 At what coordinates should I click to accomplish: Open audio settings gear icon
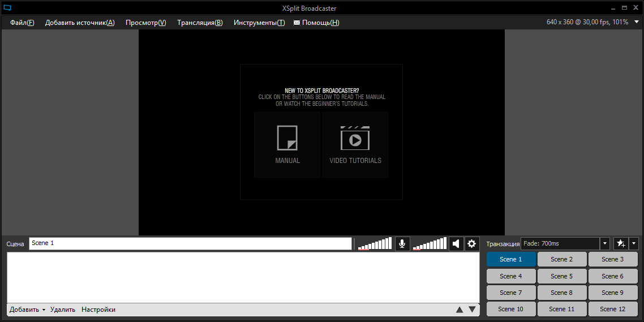(472, 243)
